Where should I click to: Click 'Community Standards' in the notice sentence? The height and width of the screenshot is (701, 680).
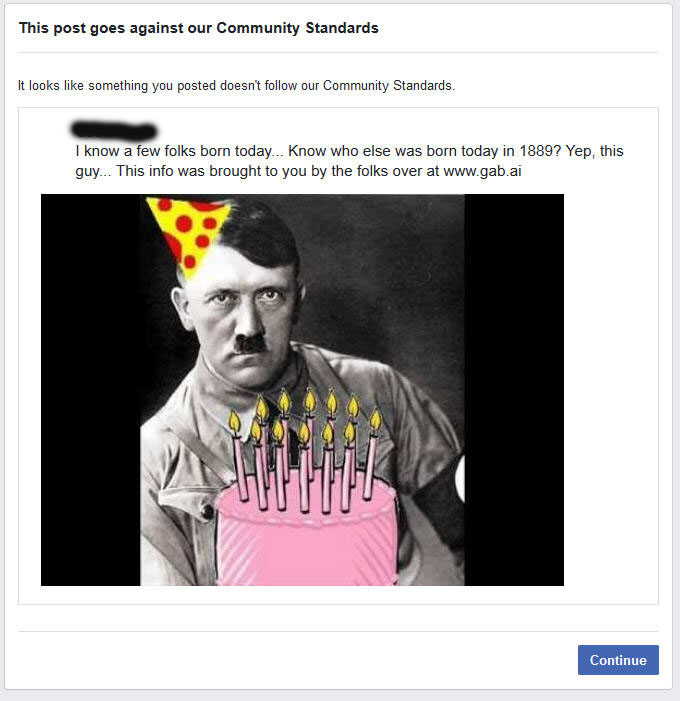click(x=387, y=85)
